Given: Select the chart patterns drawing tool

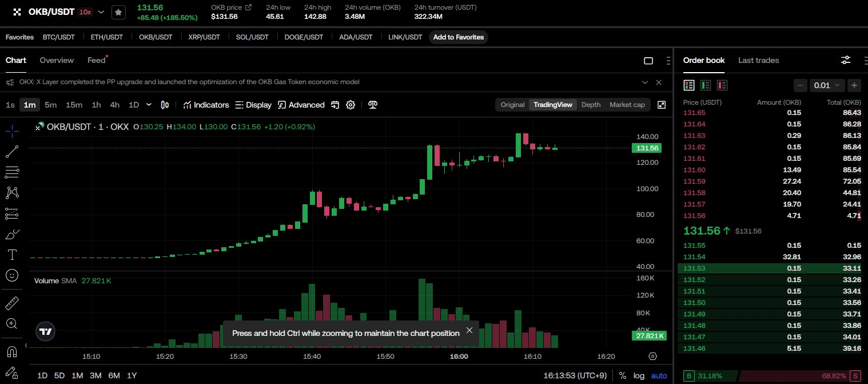Looking at the screenshot, I should [x=12, y=193].
